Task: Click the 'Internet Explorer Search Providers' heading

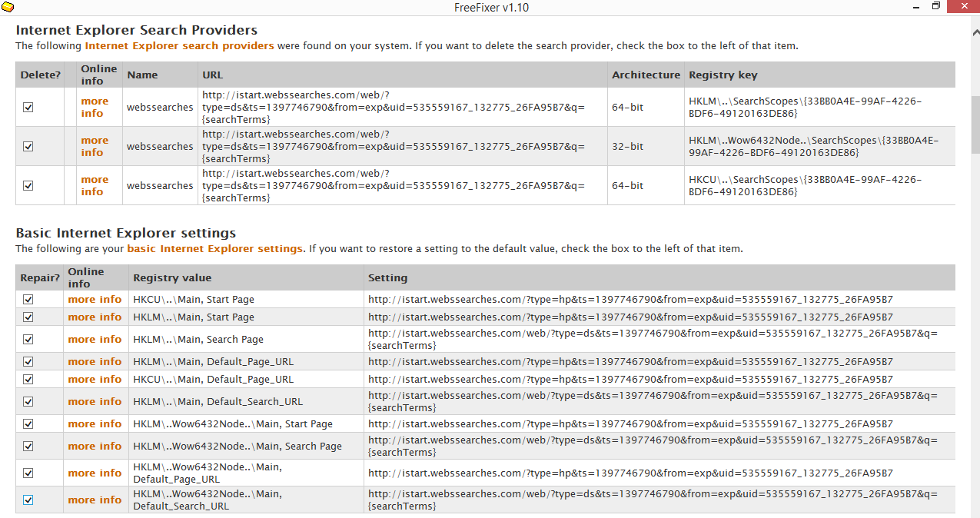Action: 137,31
